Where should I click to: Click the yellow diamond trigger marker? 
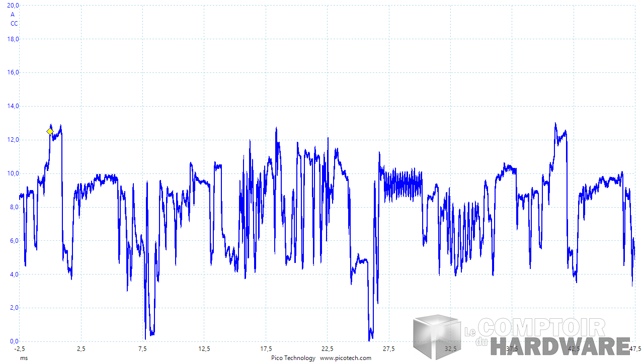pyautogui.click(x=50, y=131)
